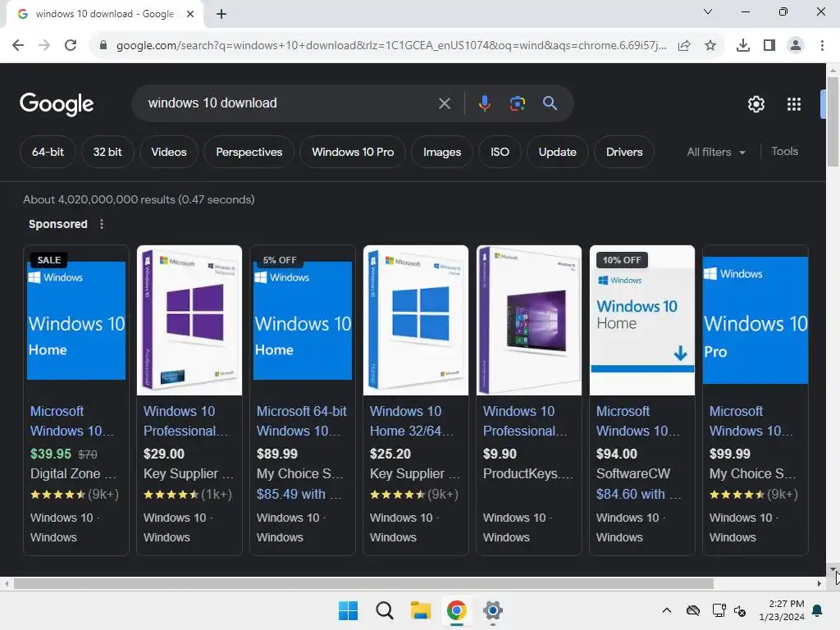Open the SALE Windows 10 Home thumbnail
The width and height of the screenshot is (840, 630).
pyautogui.click(x=76, y=321)
